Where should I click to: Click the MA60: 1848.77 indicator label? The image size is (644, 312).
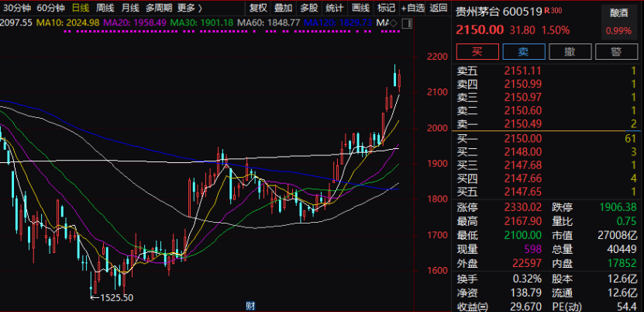pyautogui.click(x=269, y=23)
